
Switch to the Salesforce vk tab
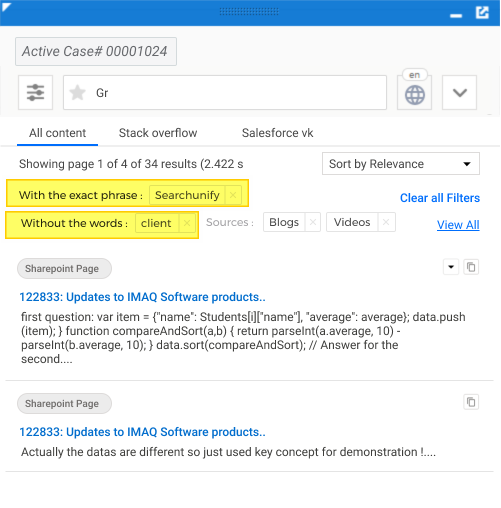pos(277,133)
